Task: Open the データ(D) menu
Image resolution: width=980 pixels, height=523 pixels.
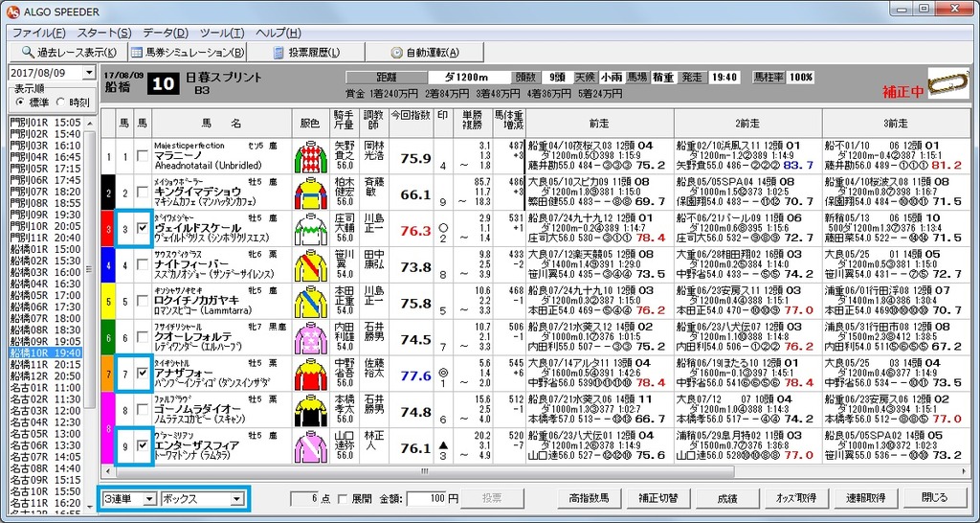Action: click(165, 34)
